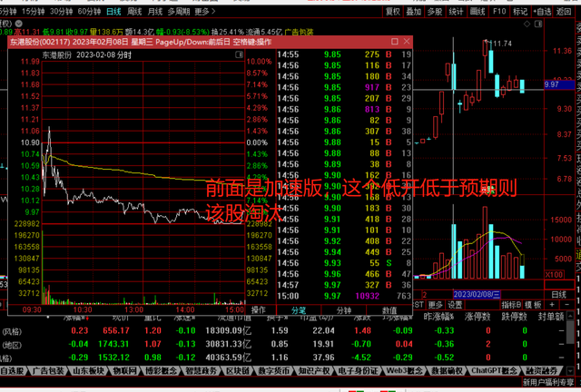Click the 2023/02/08/三 date marker

(x=477, y=295)
